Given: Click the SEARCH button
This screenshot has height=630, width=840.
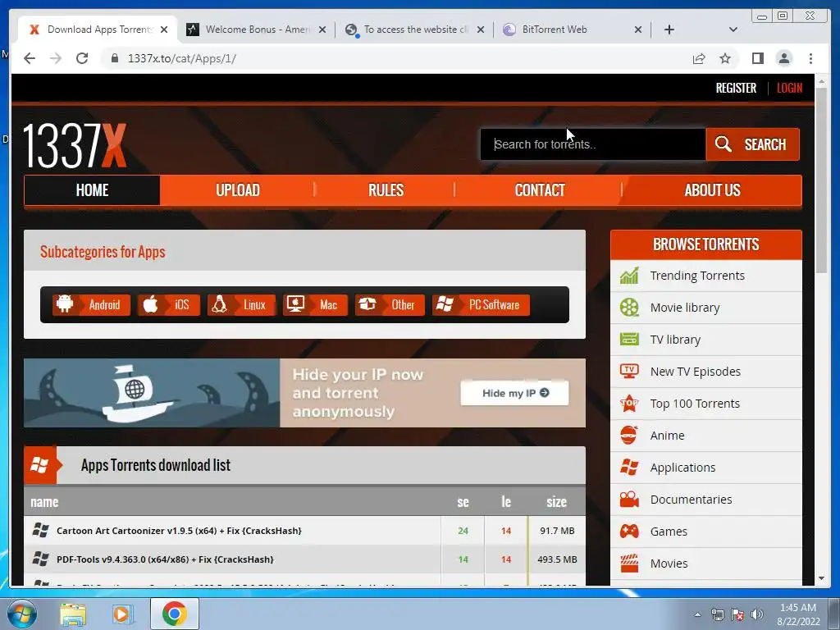Looking at the screenshot, I should point(753,144).
